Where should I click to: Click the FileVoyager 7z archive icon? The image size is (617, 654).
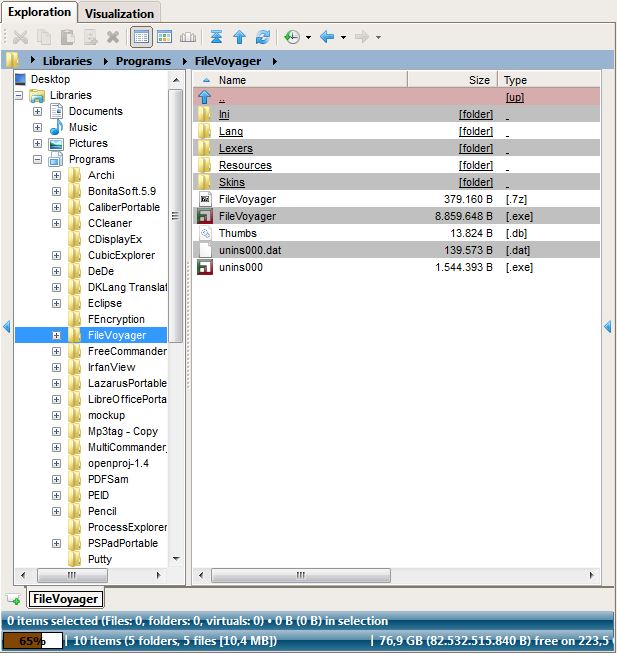coord(205,199)
